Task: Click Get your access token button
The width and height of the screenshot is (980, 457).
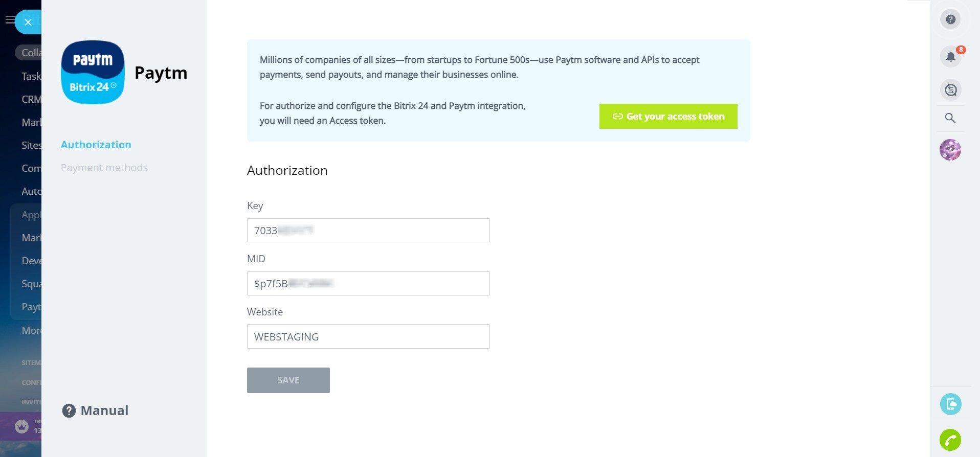Action: [x=668, y=117]
